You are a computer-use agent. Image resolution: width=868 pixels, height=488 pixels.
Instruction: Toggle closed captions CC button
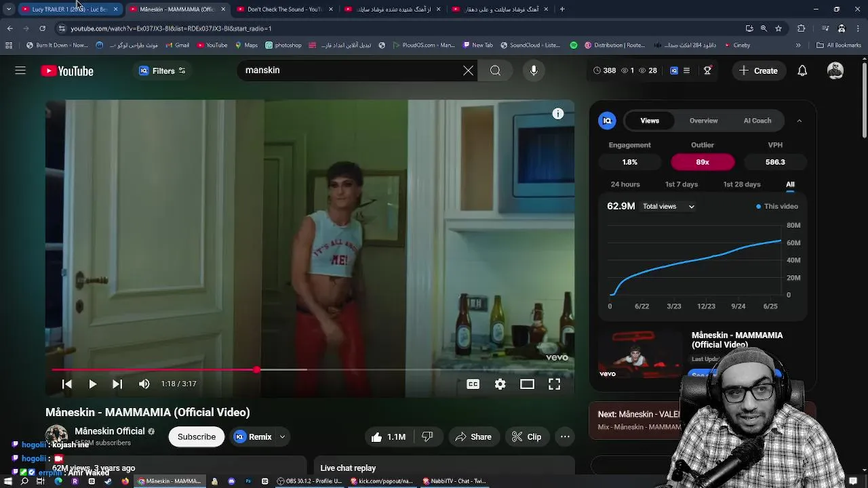tap(473, 384)
